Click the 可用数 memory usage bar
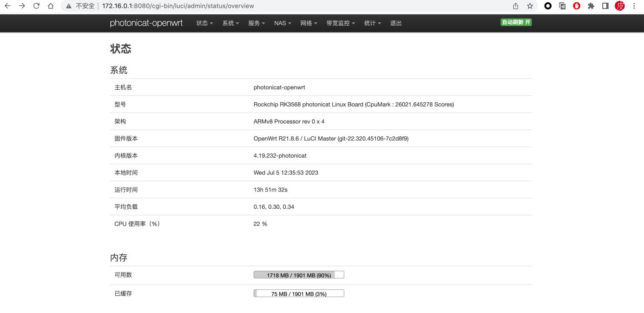 point(298,274)
